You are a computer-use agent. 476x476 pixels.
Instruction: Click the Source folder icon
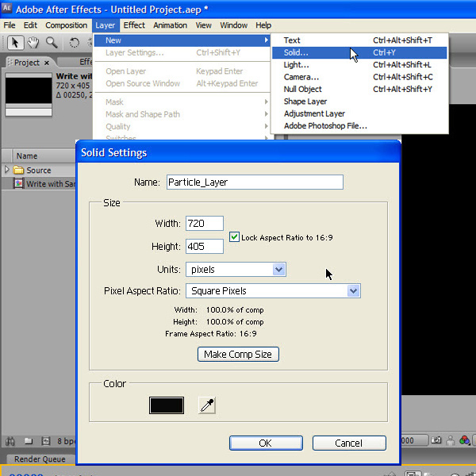tap(18, 170)
